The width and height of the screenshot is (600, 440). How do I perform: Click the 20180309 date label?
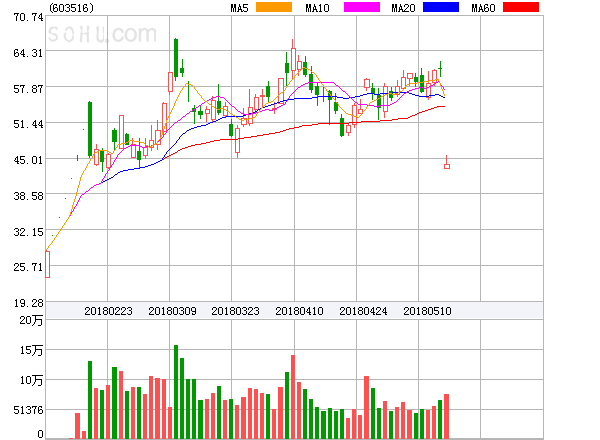[x=172, y=311]
